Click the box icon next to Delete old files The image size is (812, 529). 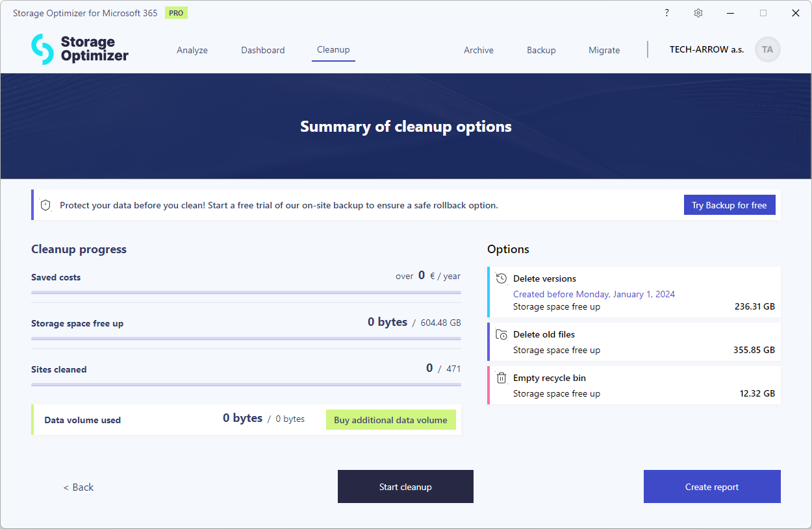tap(501, 334)
